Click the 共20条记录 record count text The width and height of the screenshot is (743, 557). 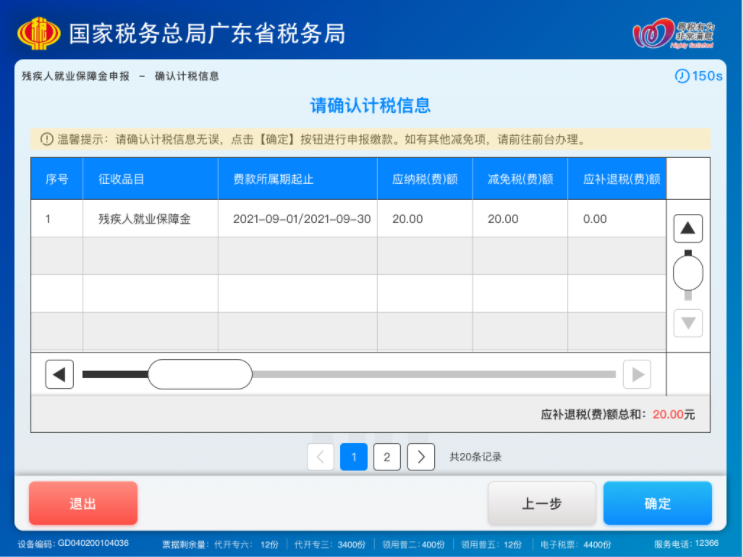coord(475,457)
